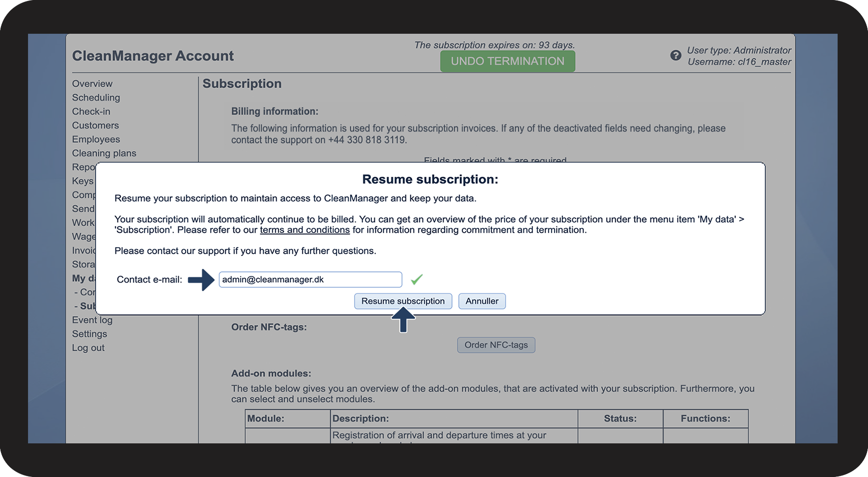This screenshot has width=868, height=477.
Task: Open the Check-in menu item
Action: (x=91, y=112)
